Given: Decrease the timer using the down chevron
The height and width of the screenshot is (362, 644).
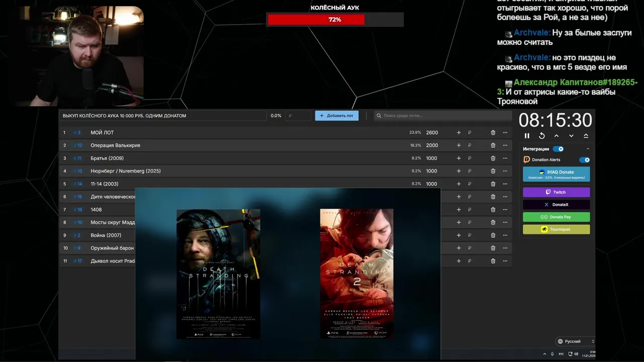Looking at the screenshot, I should tap(571, 136).
